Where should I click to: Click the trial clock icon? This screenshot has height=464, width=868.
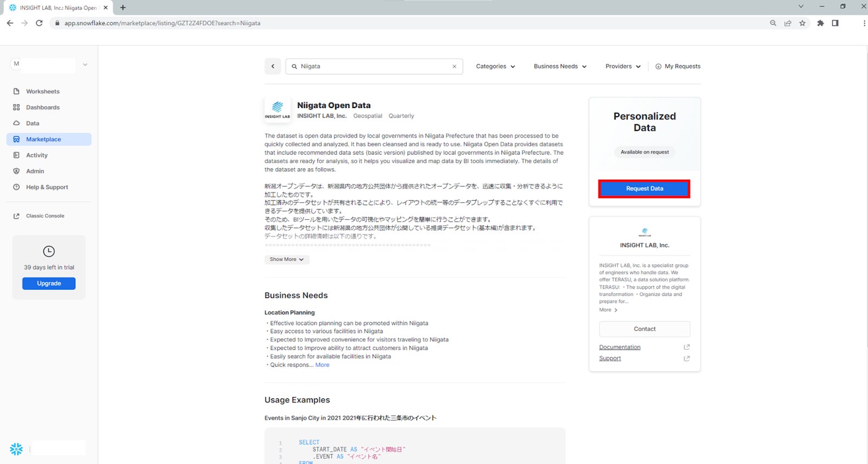[49, 251]
